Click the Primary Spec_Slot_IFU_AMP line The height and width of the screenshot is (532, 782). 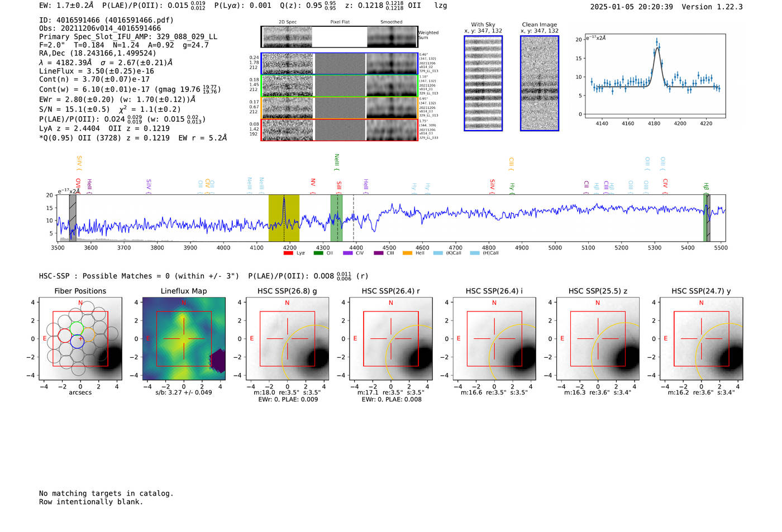coord(128,37)
